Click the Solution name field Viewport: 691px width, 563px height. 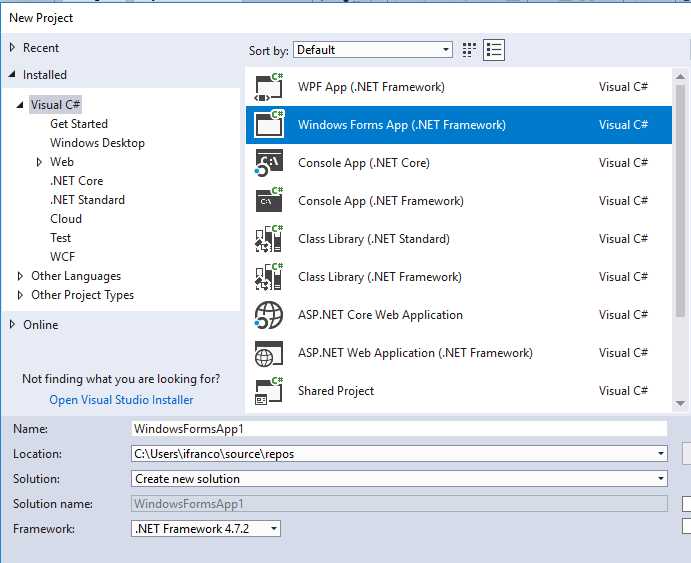pyautogui.click(x=399, y=504)
